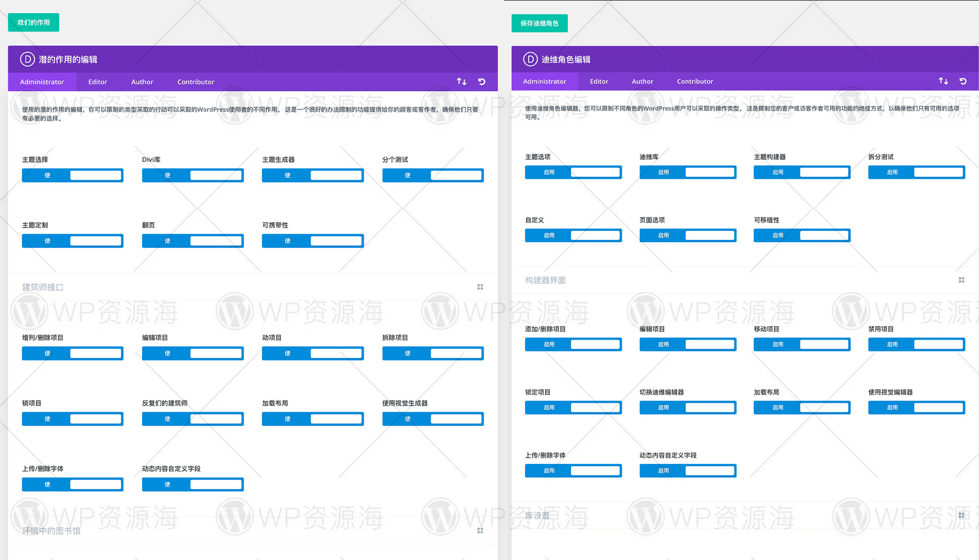Viewport: 979px width, 560px height.
Task: Click the reset icon in right panel header
Action: tap(963, 81)
